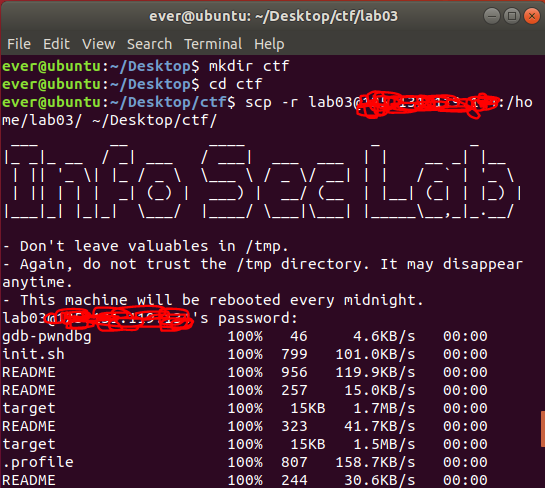The image size is (545, 488).
Task: Open the View menu
Action: [x=98, y=44]
